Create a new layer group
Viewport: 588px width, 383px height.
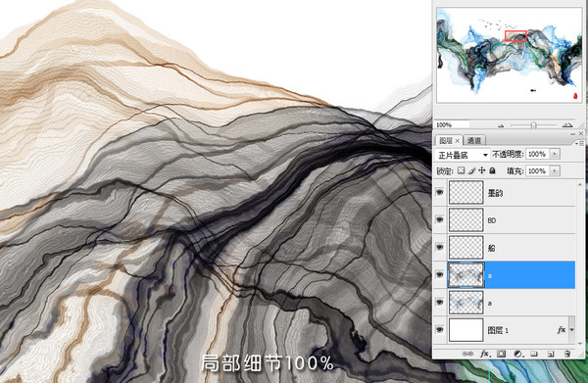(534, 354)
